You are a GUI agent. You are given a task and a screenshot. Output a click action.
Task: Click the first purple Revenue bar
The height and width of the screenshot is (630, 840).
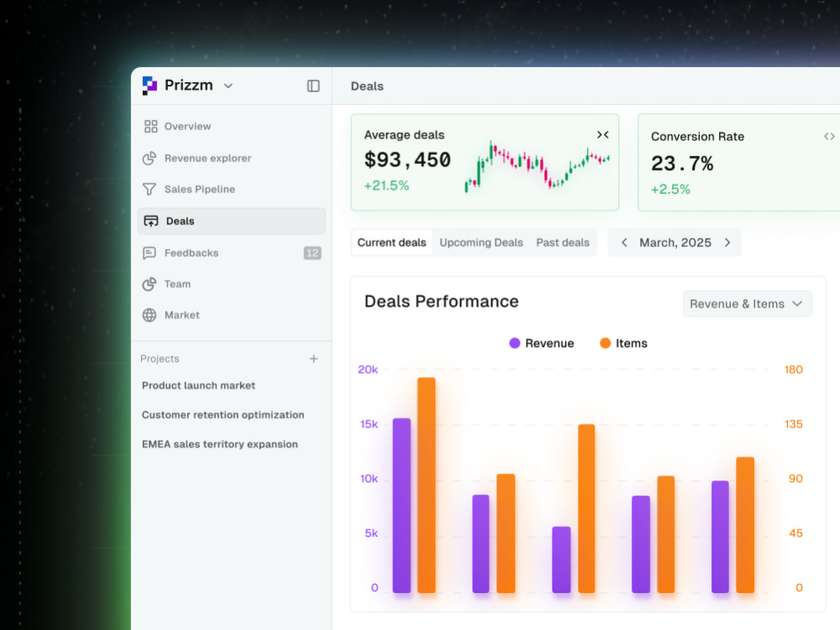point(402,505)
